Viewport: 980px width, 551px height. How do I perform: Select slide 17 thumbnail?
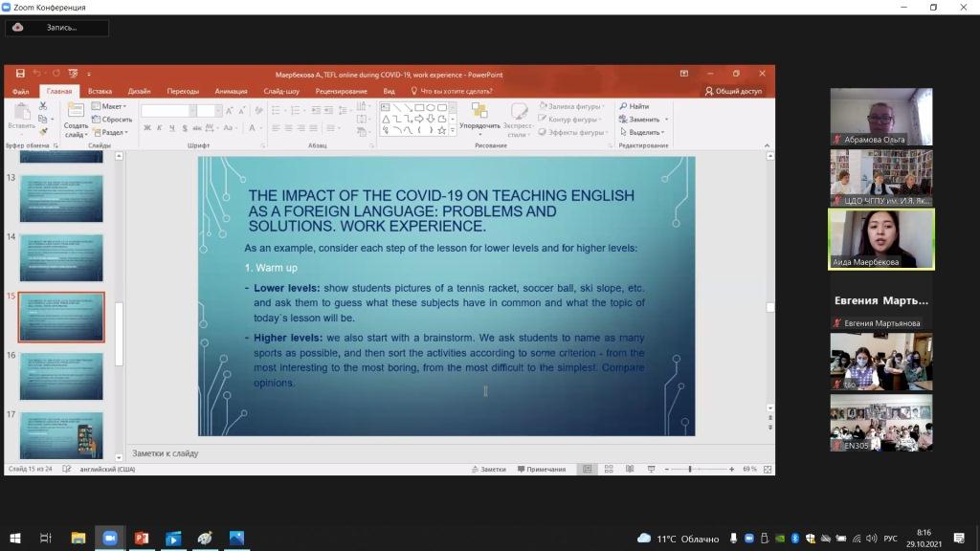coord(61,435)
